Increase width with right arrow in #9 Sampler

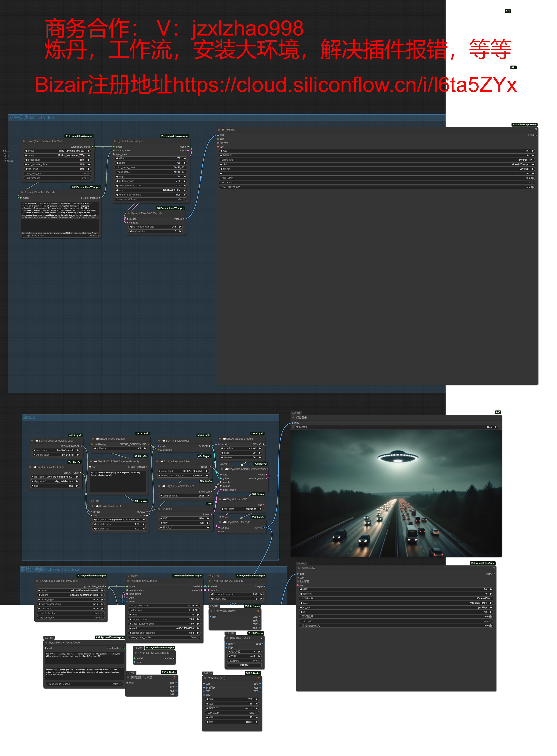(x=185, y=158)
